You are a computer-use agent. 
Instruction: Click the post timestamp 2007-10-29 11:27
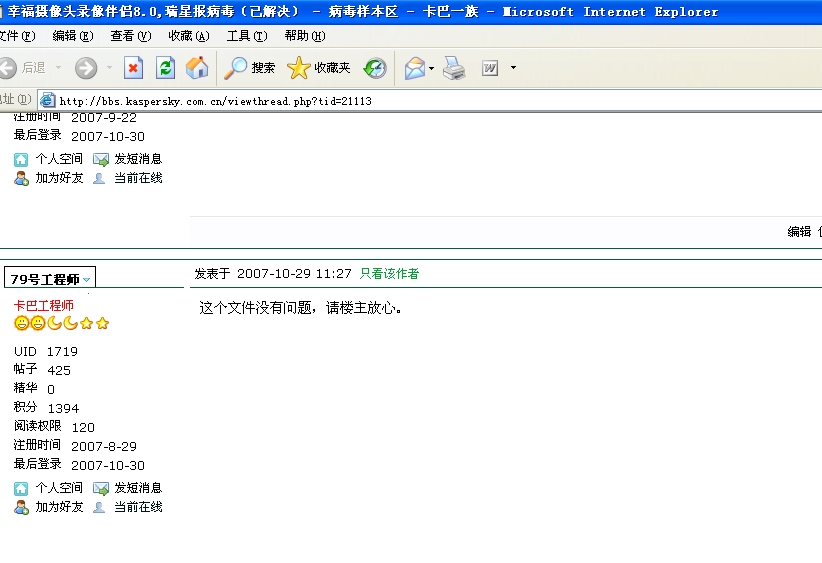294,274
